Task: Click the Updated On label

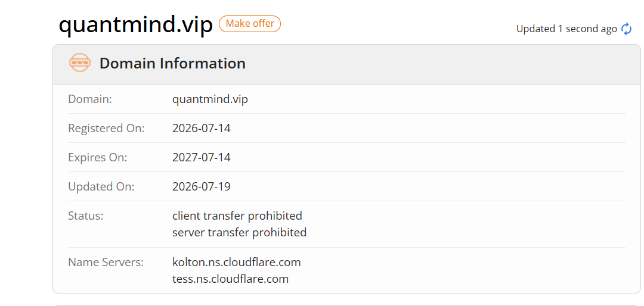Action: 101,186
